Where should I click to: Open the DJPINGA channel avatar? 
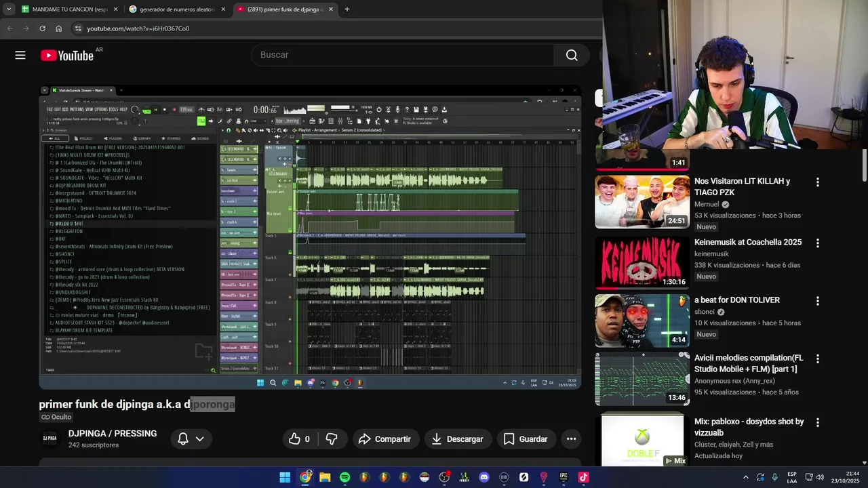click(x=50, y=439)
